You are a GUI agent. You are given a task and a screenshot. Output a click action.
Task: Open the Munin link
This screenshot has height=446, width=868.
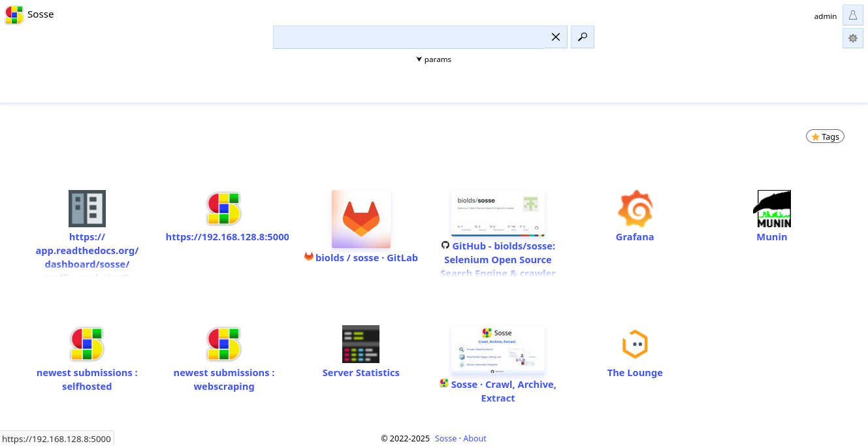point(772,237)
